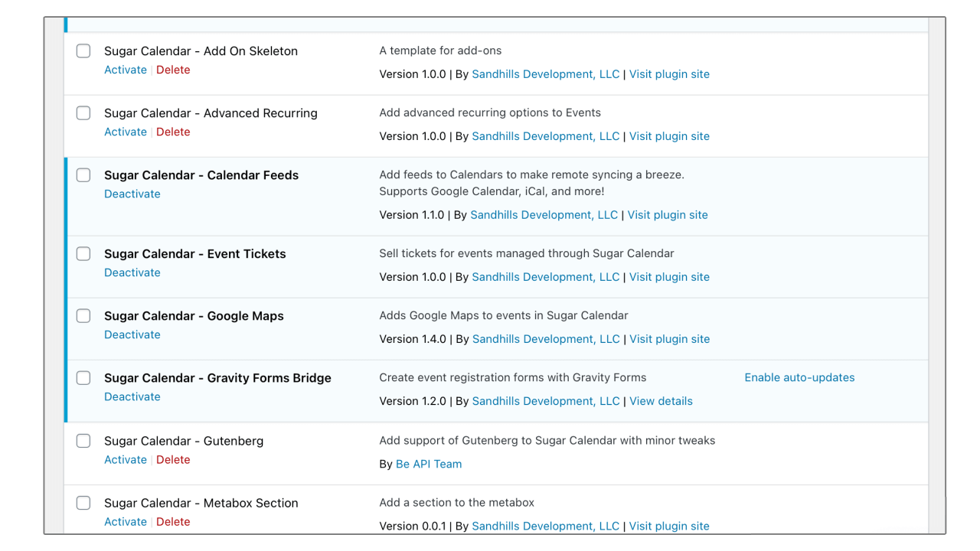Screen dimensions: 980x551
Task: Open View details for Gravity Forms Bridge
Action: tap(660, 401)
